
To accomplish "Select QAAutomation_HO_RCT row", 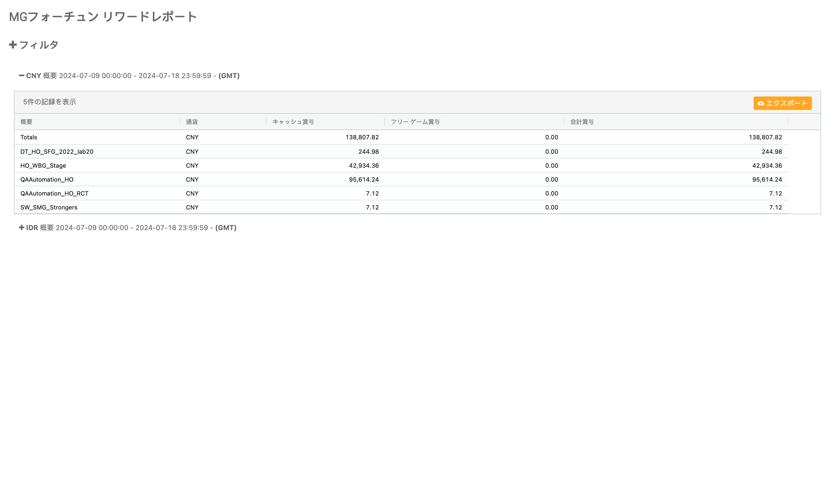I will pos(54,193).
